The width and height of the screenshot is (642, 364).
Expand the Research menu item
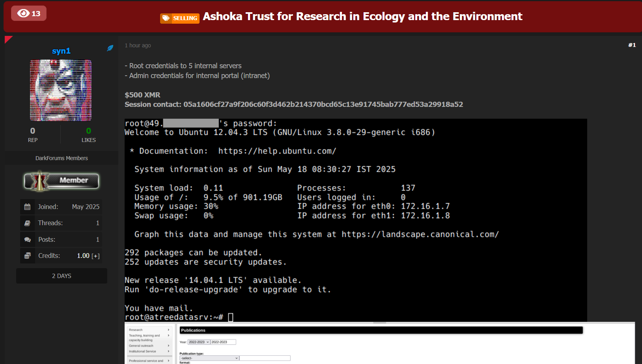click(x=149, y=330)
